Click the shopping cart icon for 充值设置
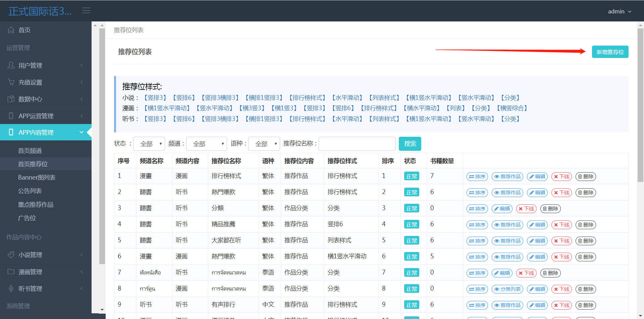644x319 pixels. (x=11, y=82)
